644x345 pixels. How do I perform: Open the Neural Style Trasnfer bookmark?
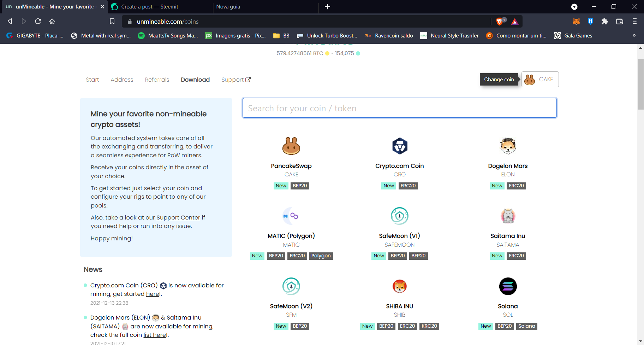[x=449, y=36]
